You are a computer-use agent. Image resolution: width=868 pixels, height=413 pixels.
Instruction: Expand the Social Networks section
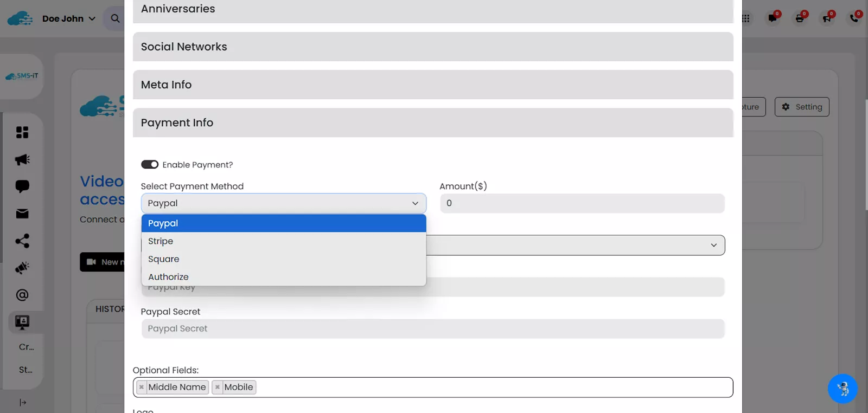[x=432, y=47]
